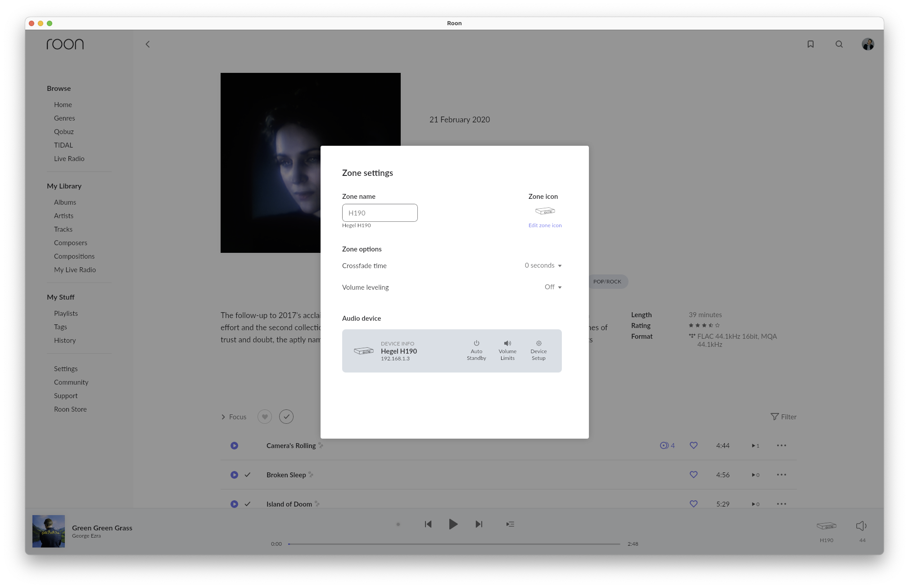Click the radio dot left of previous track
The width and height of the screenshot is (909, 588).
click(398, 524)
